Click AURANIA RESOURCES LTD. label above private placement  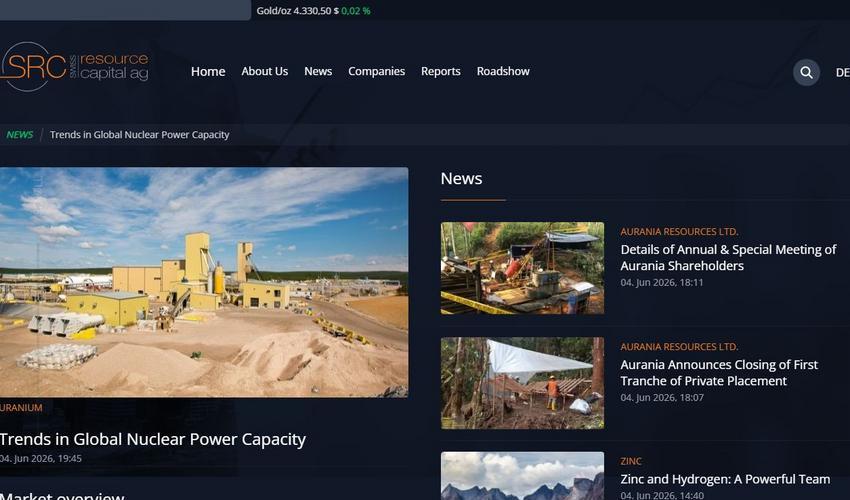coord(679,347)
